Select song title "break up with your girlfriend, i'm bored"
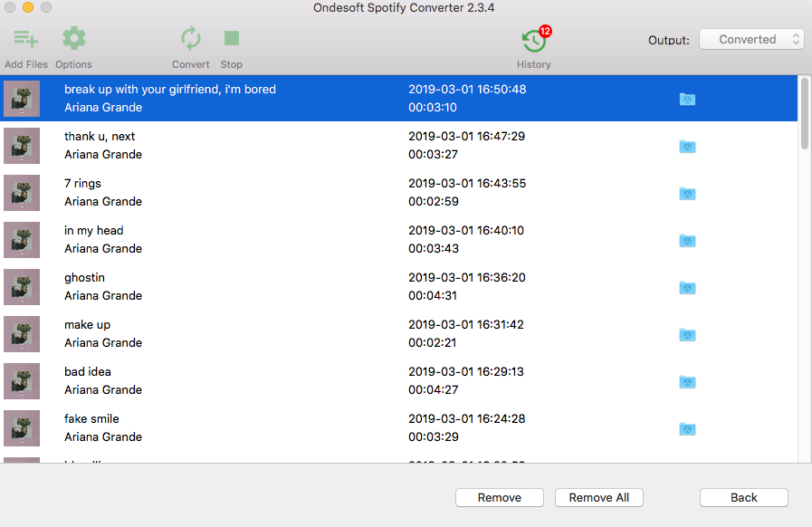 170,89
